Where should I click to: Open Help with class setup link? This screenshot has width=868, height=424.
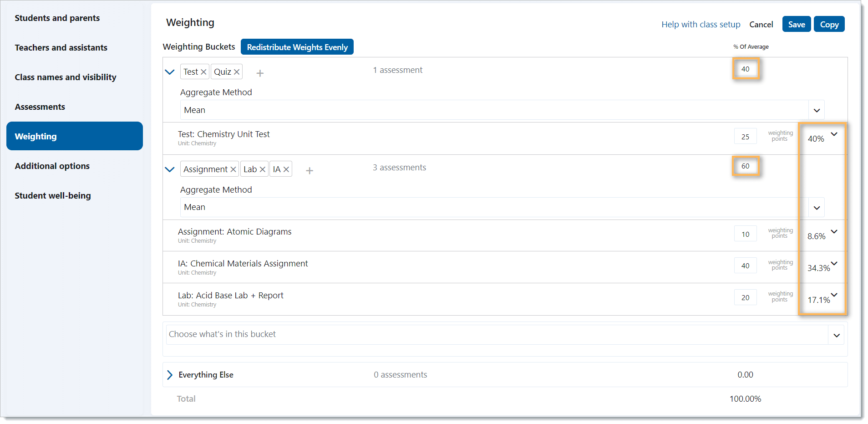[x=700, y=25]
